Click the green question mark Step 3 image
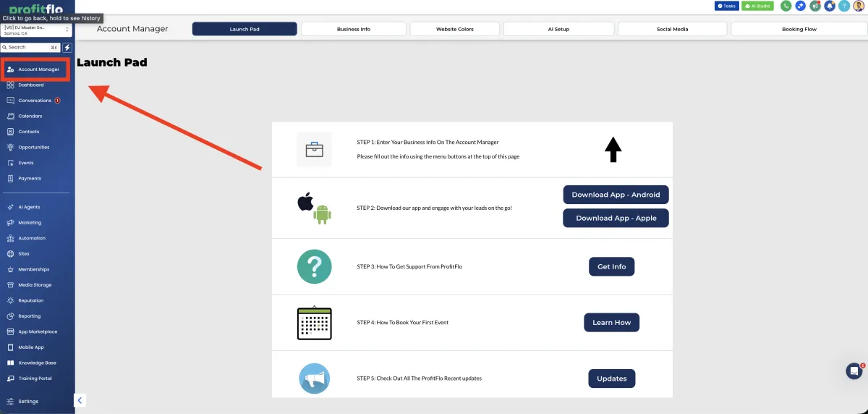The height and width of the screenshot is (414, 868). (x=315, y=266)
